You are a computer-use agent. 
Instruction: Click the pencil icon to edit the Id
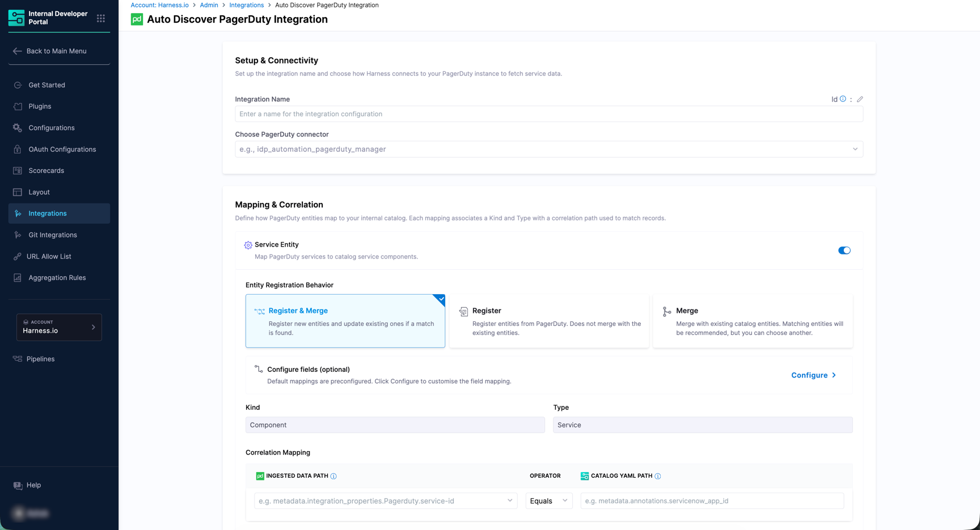pyautogui.click(x=860, y=99)
